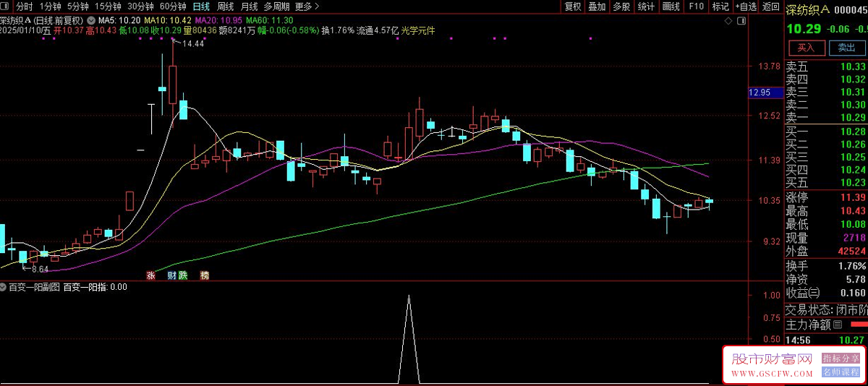The height and width of the screenshot is (386, 868).
Task: Click the blue 财 marker icon
Action: pos(172,275)
